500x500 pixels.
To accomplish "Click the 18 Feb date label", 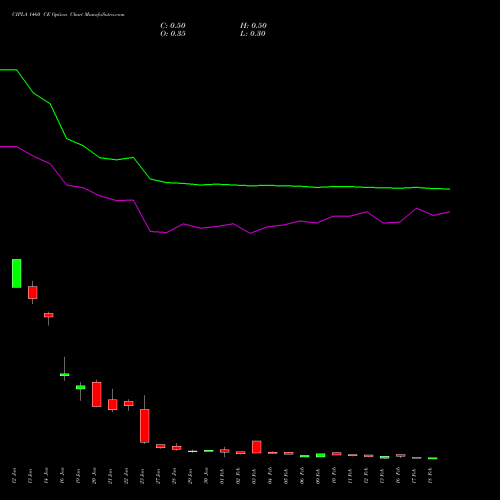I will click(x=430, y=476).
